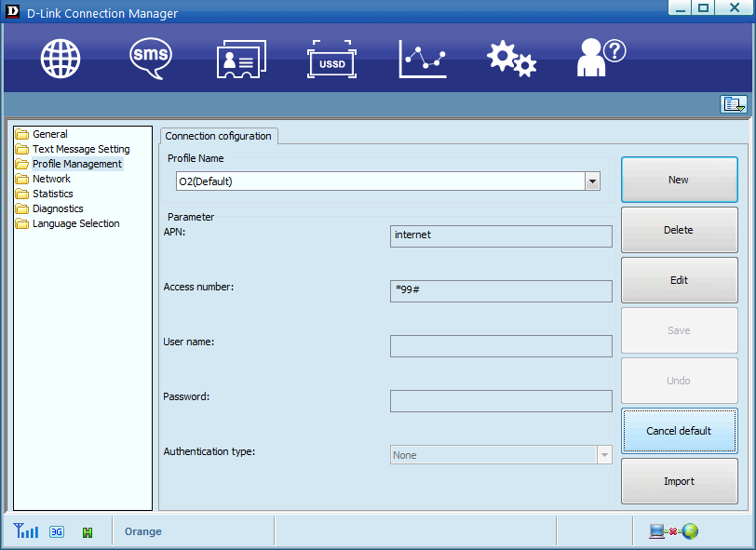Open the Help person icon
Viewport: 756px width, 550px height.
pos(600,57)
